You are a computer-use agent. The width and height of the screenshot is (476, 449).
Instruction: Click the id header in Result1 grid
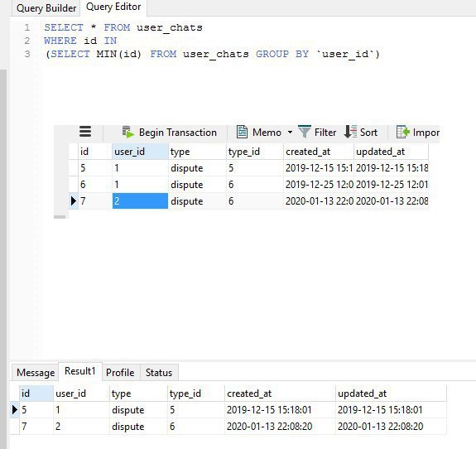click(36, 393)
